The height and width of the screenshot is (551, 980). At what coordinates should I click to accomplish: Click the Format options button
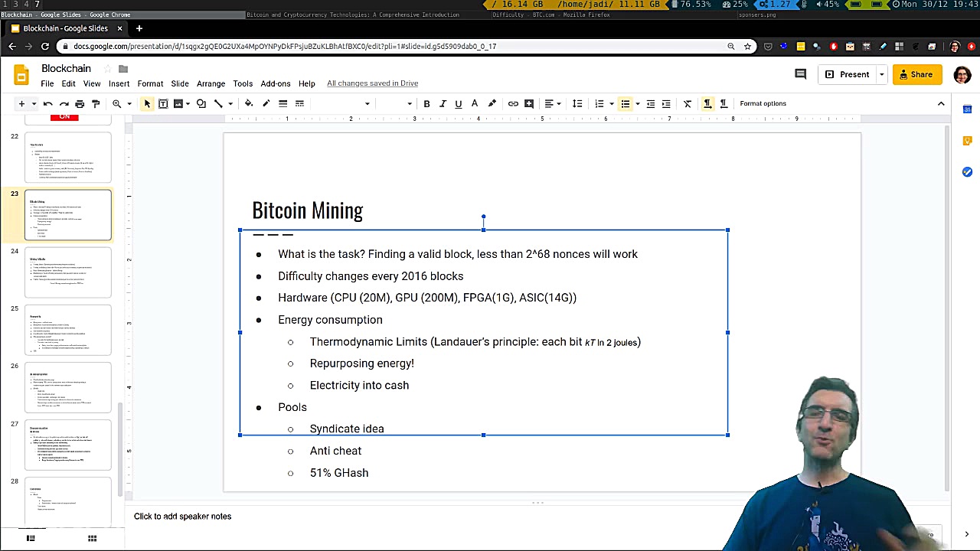pos(763,103)
